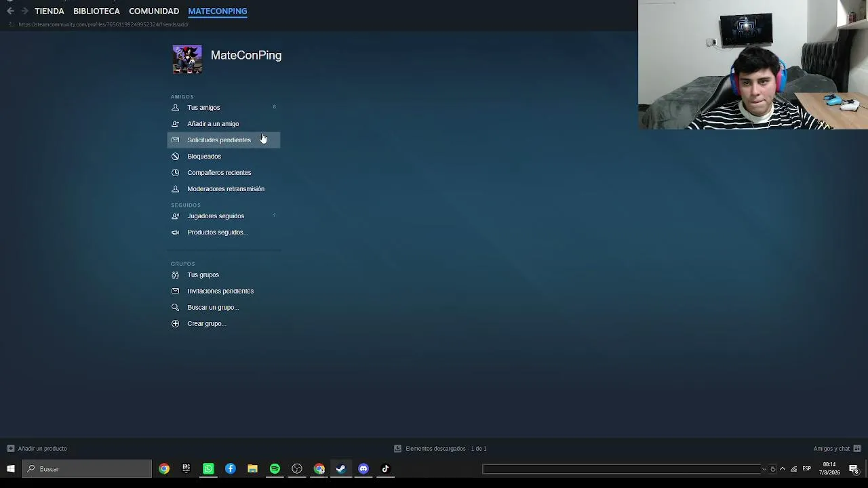
Task: Open the Windows notification center
Action: tap(854, 469)
